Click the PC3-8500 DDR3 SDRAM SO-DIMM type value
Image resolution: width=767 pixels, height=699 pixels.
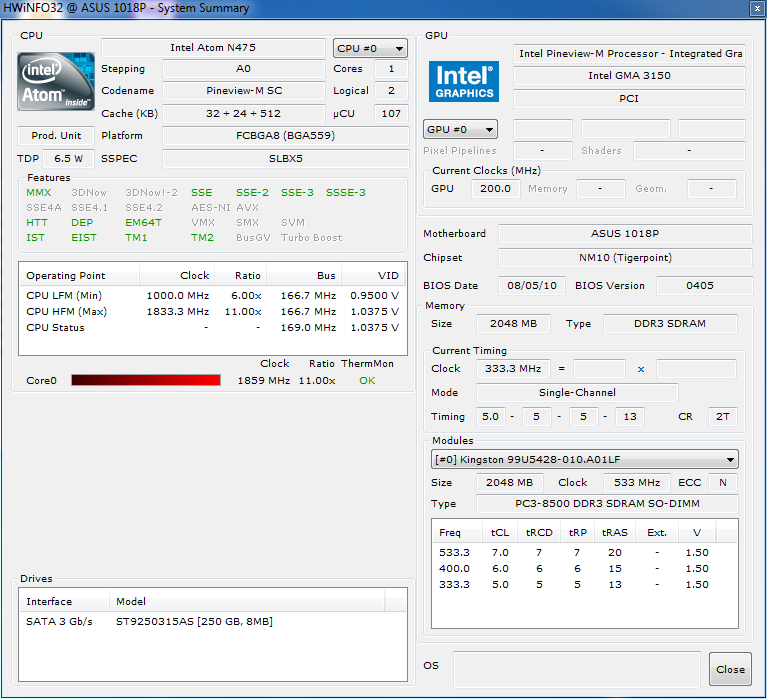pyautogui.click(x=607, y=503)
